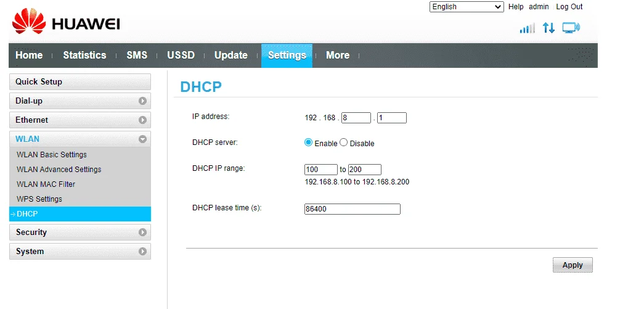Click the admin account link

(539, 7)
